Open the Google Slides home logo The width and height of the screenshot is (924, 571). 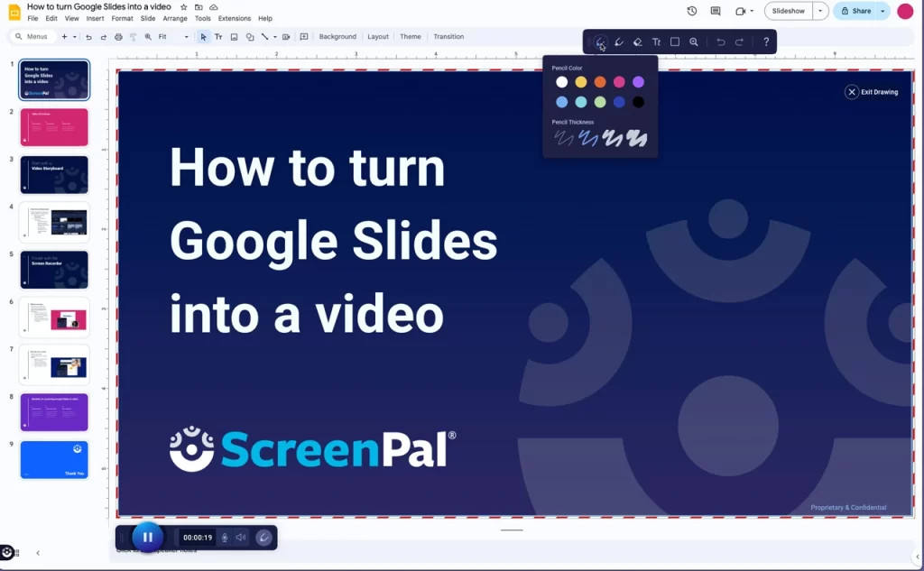tap(14, 12)
